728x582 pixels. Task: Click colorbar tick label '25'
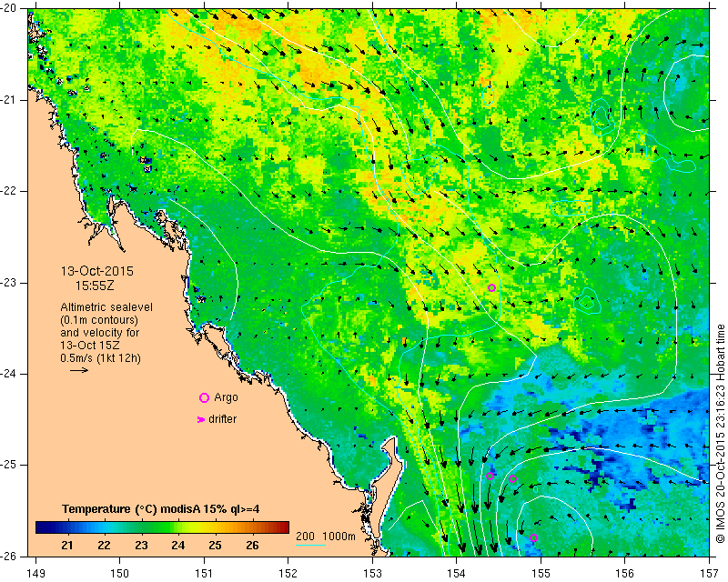click(x=215, y=546)
